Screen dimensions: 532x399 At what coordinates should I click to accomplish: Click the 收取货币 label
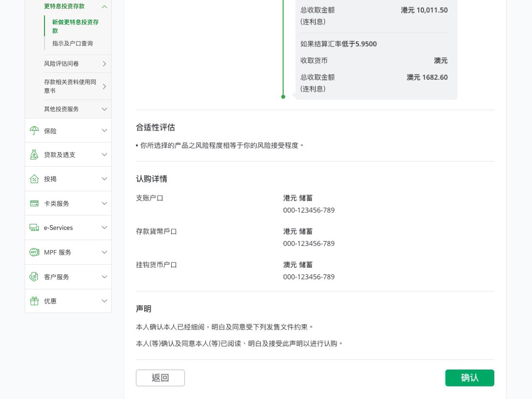(x=314, y=61)
